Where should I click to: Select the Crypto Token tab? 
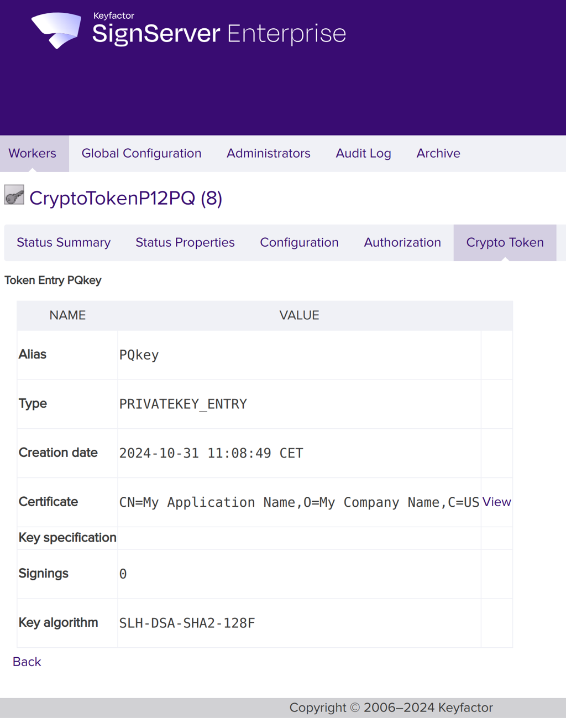pos(505,242)
